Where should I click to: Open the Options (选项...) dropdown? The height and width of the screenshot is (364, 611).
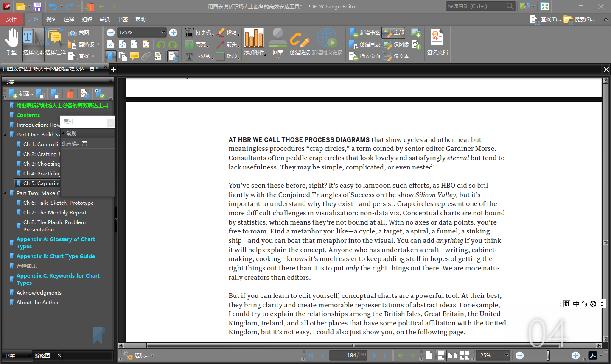pyautogui.click(x=138, y=356)
